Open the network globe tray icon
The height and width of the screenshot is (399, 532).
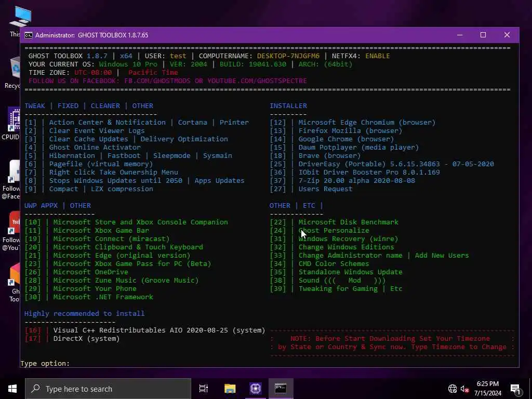pyautogui.click(x=453, y=389)
